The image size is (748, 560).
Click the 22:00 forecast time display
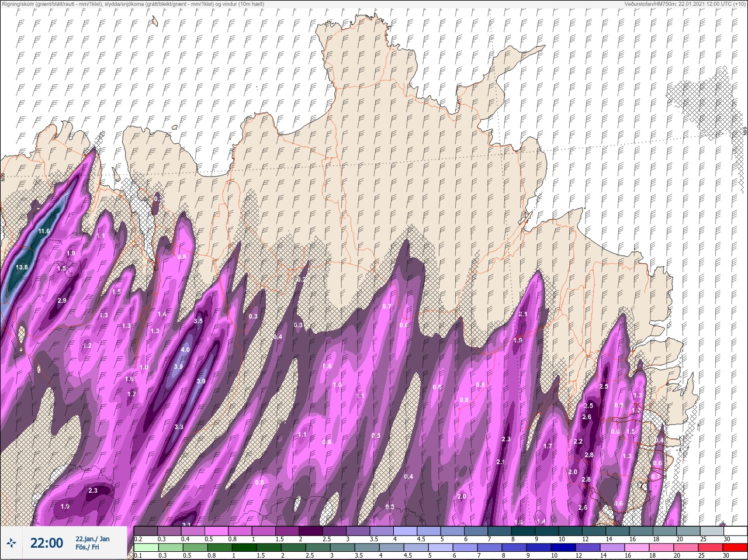tap(46, 543)
